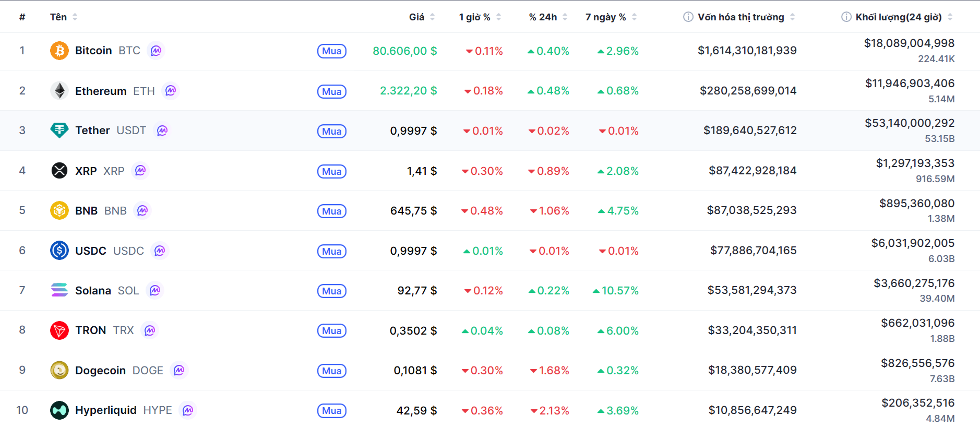The image size is (980, 427).
Task: Click the Mua button for Solana
Action: tap(332, 291)
